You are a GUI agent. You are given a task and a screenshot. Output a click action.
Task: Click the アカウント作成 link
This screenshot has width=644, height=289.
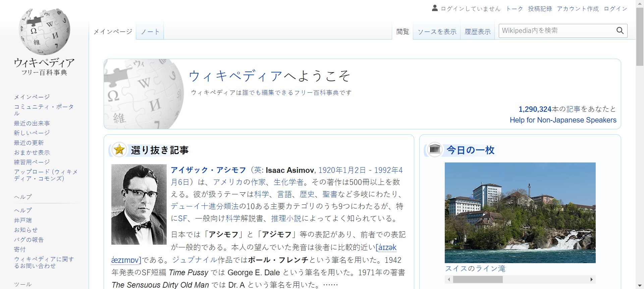click(x=578, y=9)
